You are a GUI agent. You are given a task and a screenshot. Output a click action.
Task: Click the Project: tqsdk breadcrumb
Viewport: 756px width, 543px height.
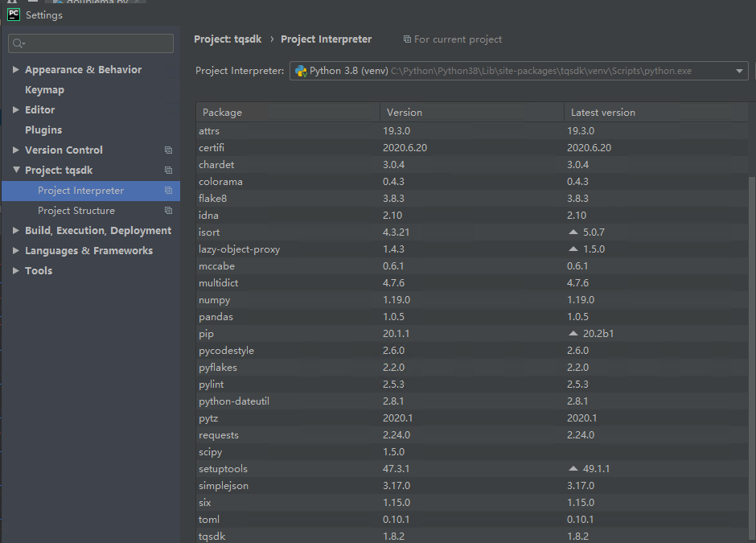[x=228, y=39]
